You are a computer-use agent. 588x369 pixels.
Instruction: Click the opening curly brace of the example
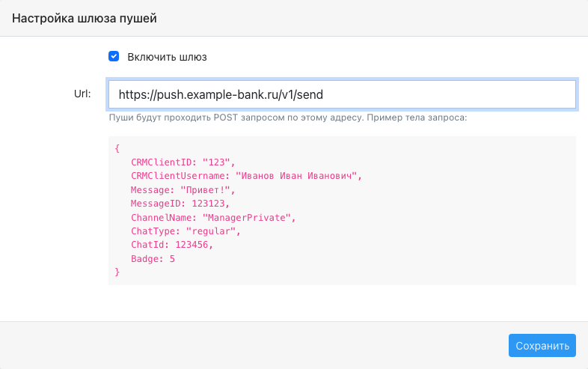(117, 148)
